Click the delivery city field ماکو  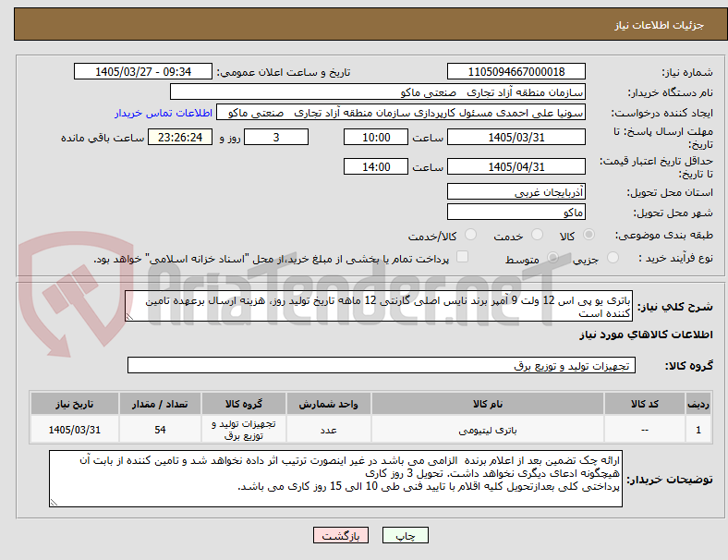coord(516,212)
